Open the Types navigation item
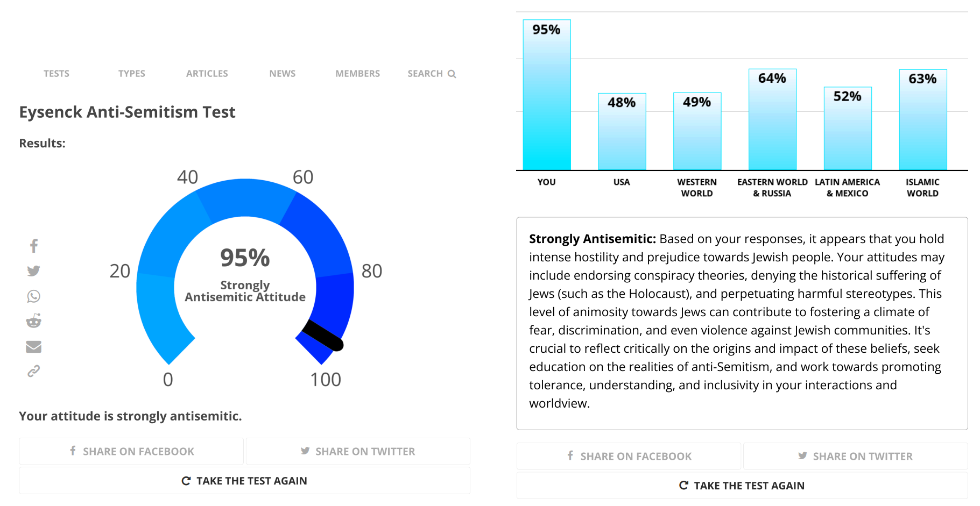 [x=132, y=74]
